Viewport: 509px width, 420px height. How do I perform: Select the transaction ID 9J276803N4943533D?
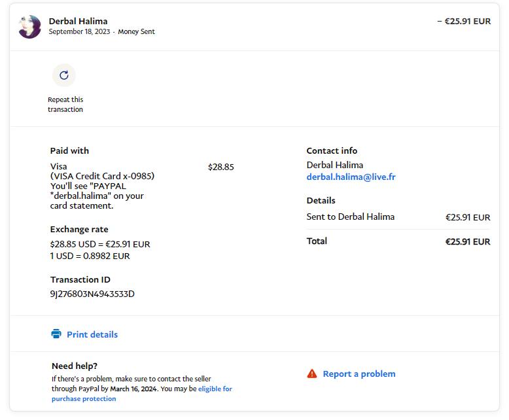tap(92, 294)
